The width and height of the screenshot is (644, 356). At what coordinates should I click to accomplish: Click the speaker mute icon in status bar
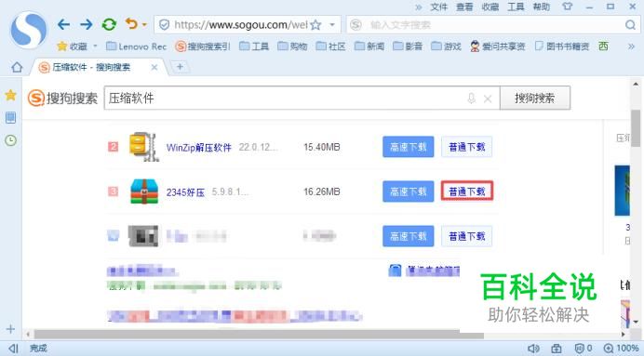tap(533, 349)
